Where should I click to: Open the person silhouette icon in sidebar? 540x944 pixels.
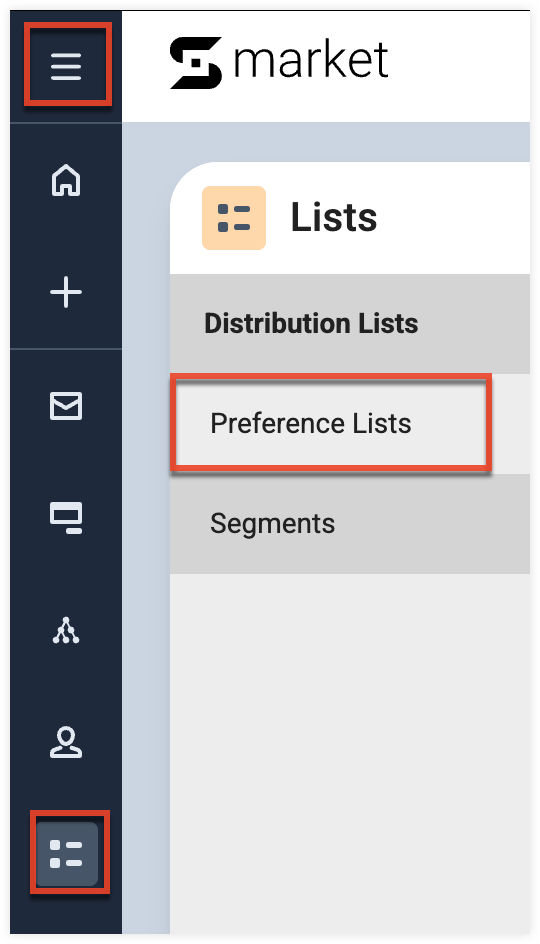[x=66, y=742]
